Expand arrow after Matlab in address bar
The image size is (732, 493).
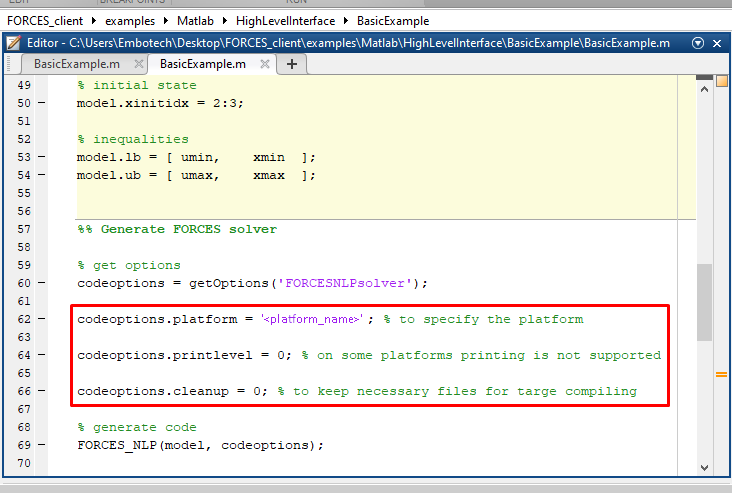coord(226,20)
